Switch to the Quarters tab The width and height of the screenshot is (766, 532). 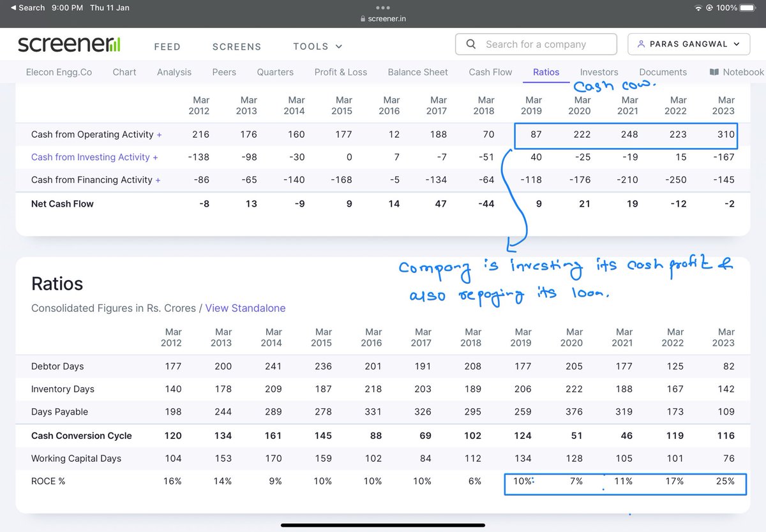coord(275,72)
